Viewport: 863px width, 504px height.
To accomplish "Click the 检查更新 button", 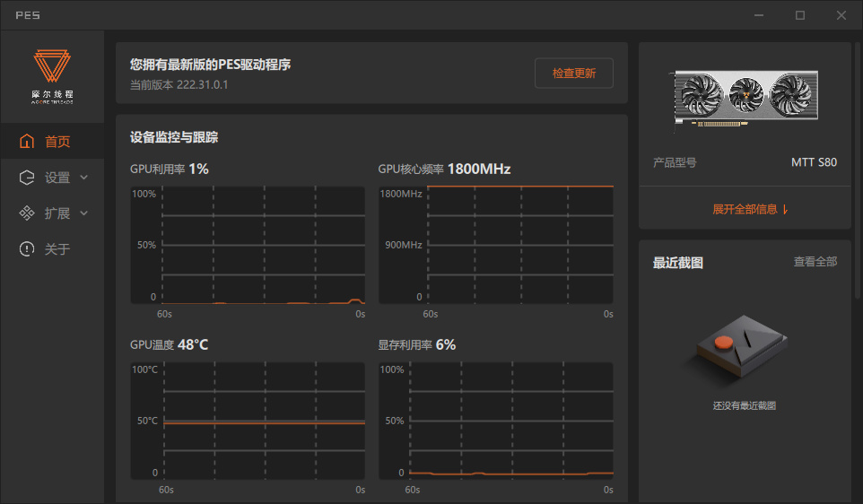I will click(574, 74).
